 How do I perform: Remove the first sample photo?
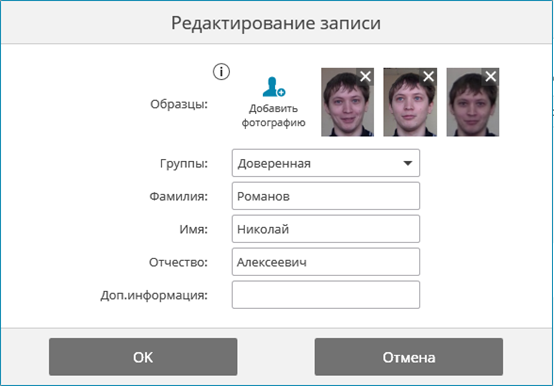366,76
